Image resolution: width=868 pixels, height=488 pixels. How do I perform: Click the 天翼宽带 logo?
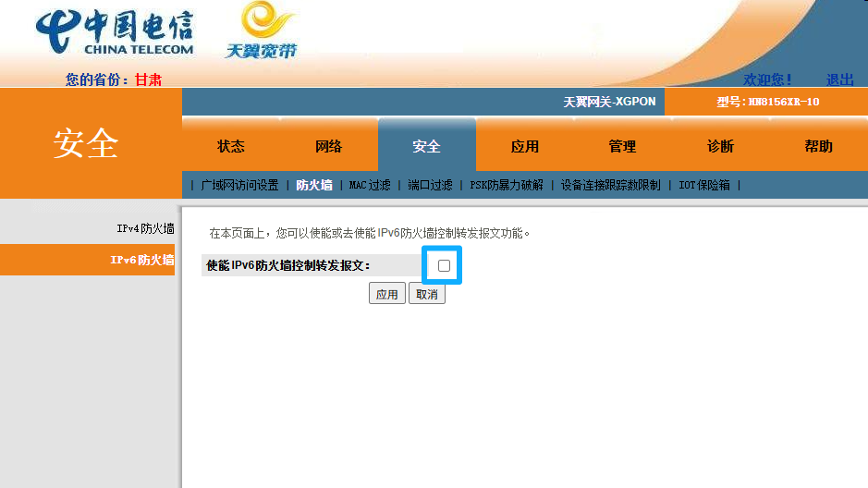pyautogui.click(x=262, y=30)
